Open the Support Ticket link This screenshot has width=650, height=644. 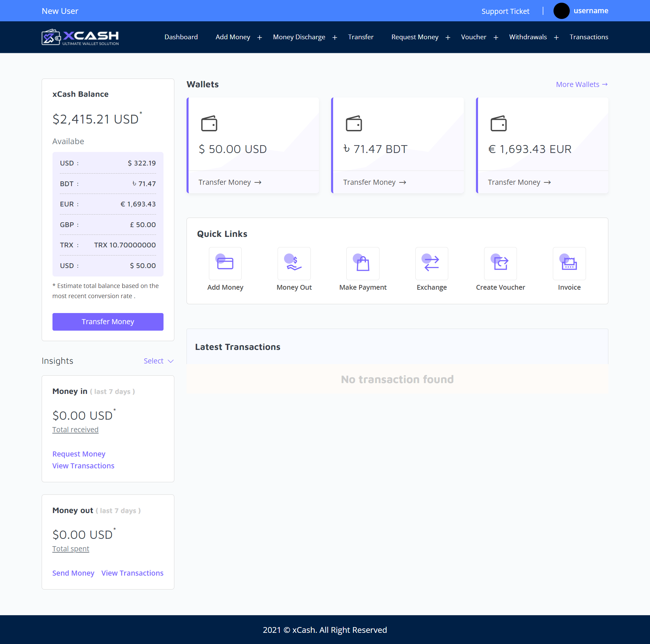point(505,11)
